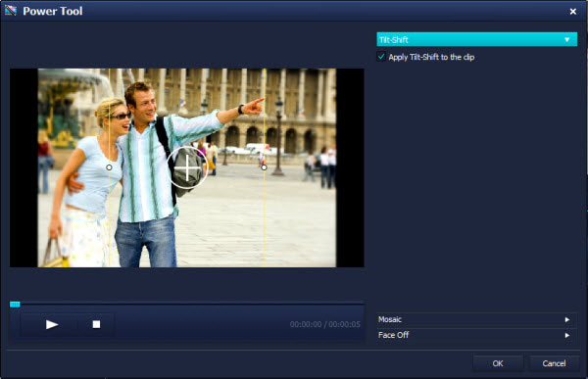Click the timecode display 00:00:00 / 00:00:05
The height and width of the screenshot is (379, 588).
point(324,324)
